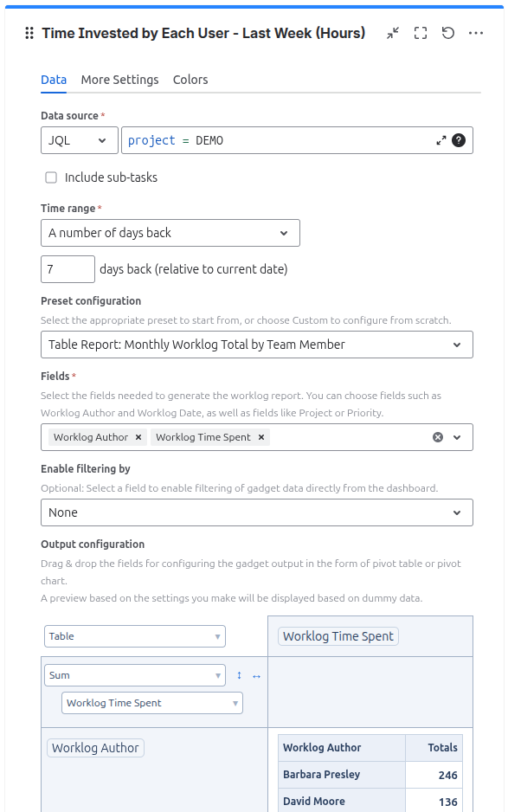Image resolution: width=508 pixels, height=812 pixels.
Task: Open the Preset configuration dropdown
Action: pos(257,345)
